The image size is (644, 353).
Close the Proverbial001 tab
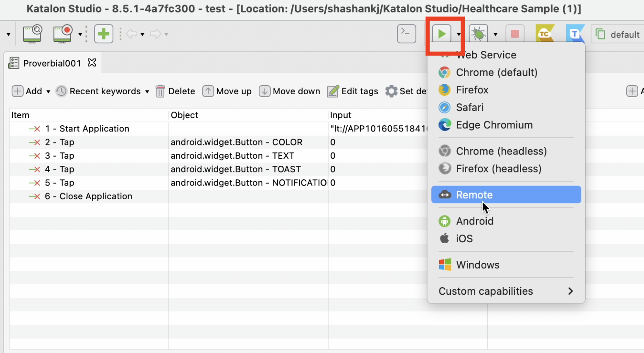(92, 63)
